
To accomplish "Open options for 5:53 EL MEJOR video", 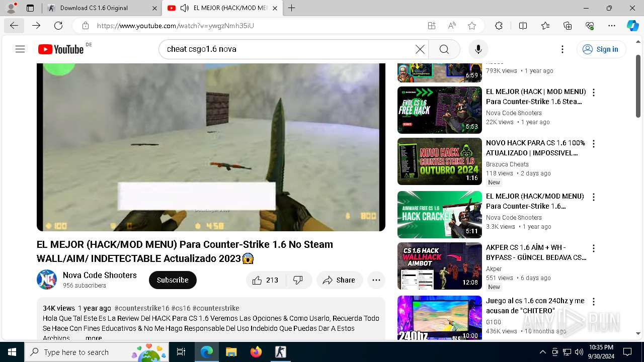I will click(594, 93).
